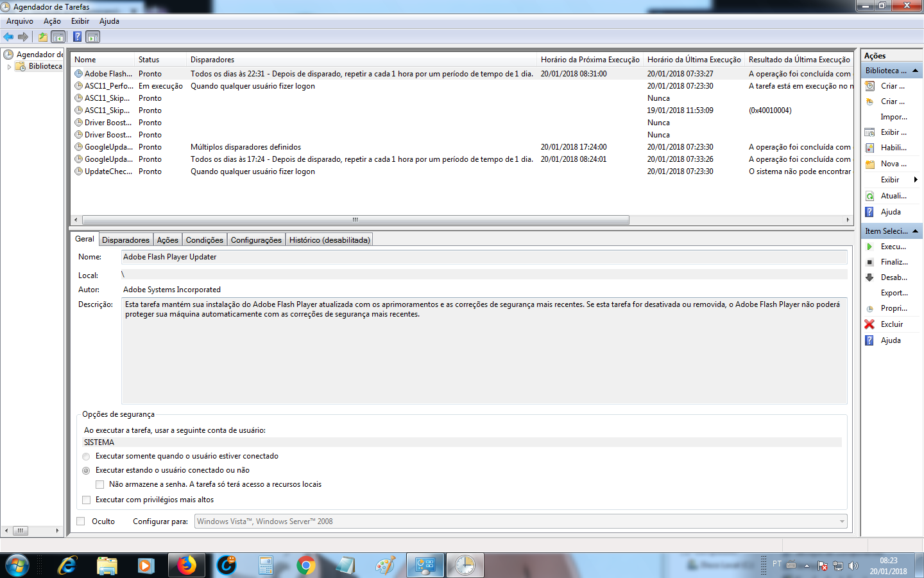This screenshot has height=578, width=924.
Task: Switch to the Ações tab
Action: point(167,240)
